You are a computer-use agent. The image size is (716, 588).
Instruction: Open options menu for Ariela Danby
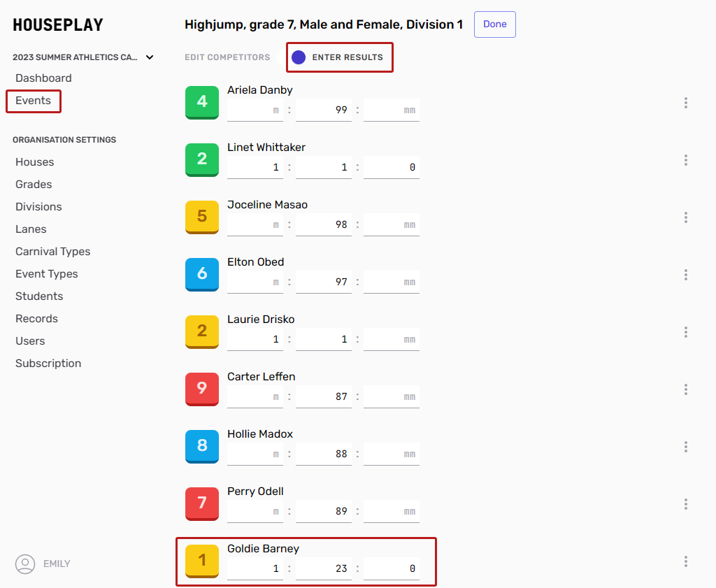click(x=686, y=103)
